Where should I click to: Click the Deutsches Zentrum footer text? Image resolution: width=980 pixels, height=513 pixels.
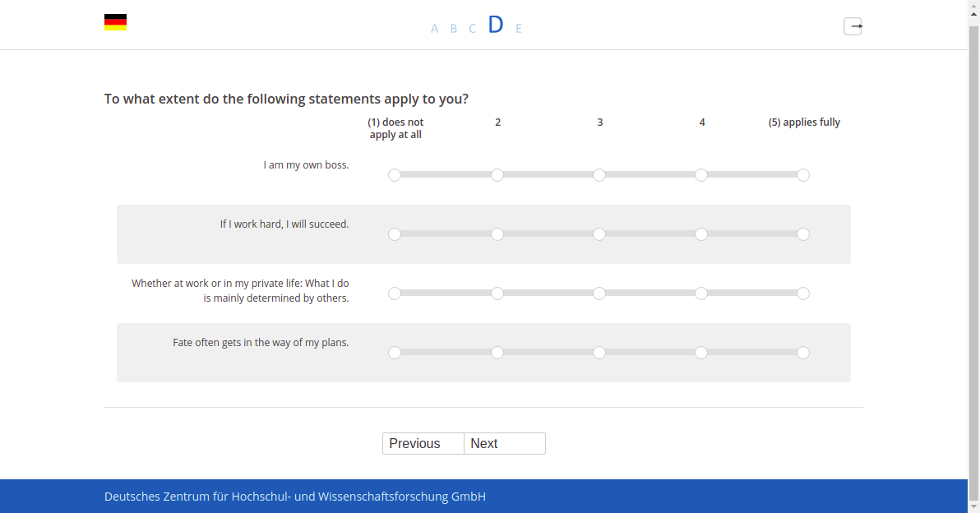[x=295, y=497]
